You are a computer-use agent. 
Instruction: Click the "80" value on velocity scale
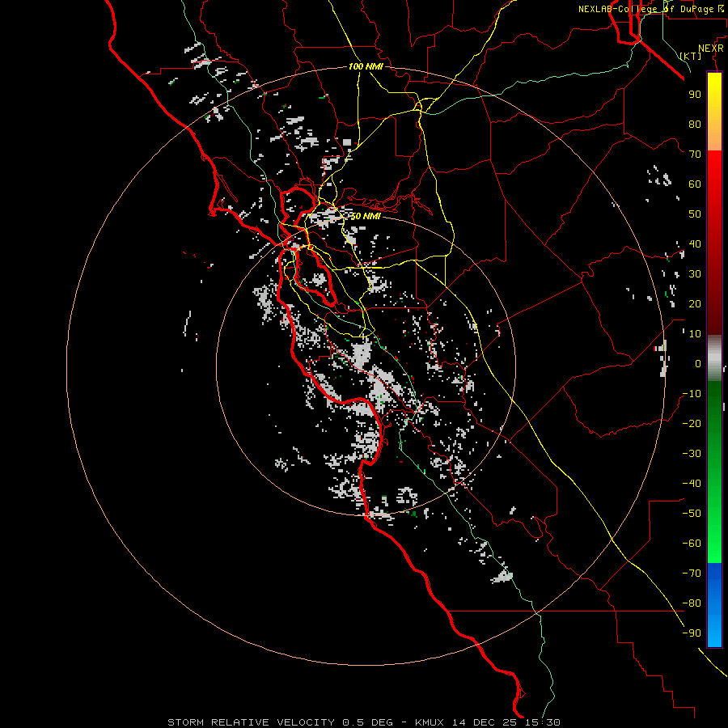(x=695, y=124)
